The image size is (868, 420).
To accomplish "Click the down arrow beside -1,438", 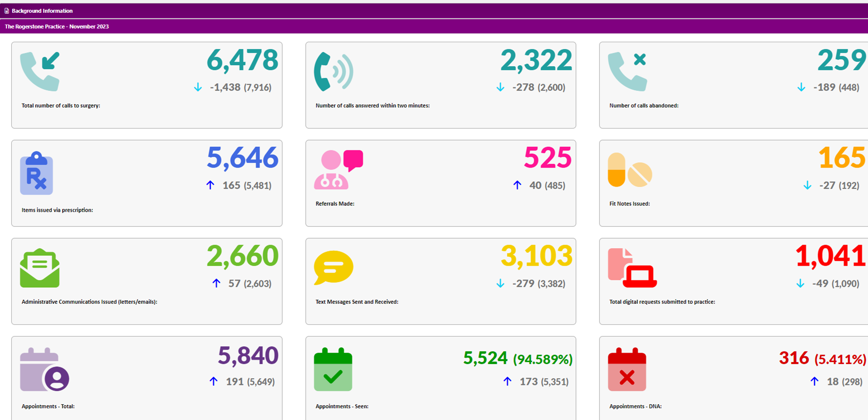I will click(198, 87).
